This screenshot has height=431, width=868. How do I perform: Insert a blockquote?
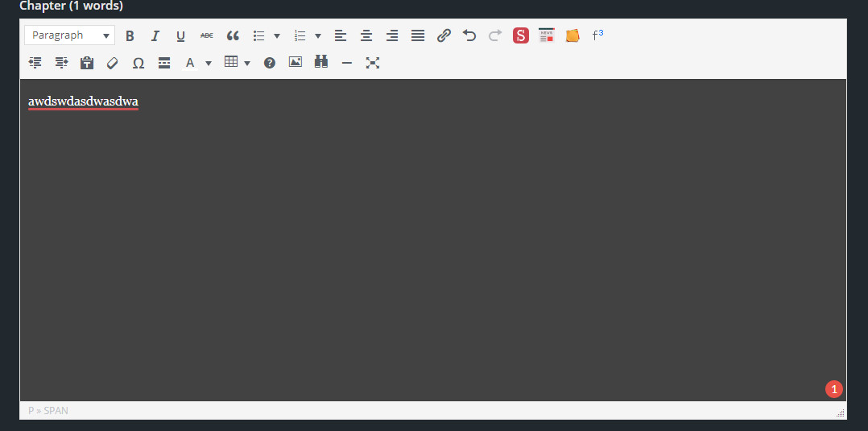(233, 35)
